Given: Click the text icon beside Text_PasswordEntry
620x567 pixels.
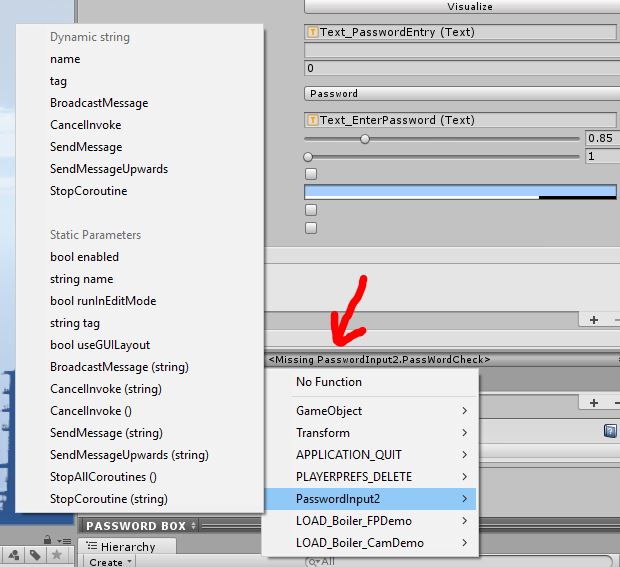Looking at the screenshot, I should [311, 33].
